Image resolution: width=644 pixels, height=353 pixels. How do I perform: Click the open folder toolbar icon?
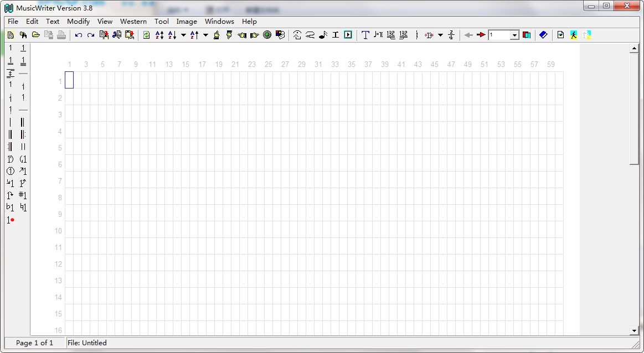(35, 35)
